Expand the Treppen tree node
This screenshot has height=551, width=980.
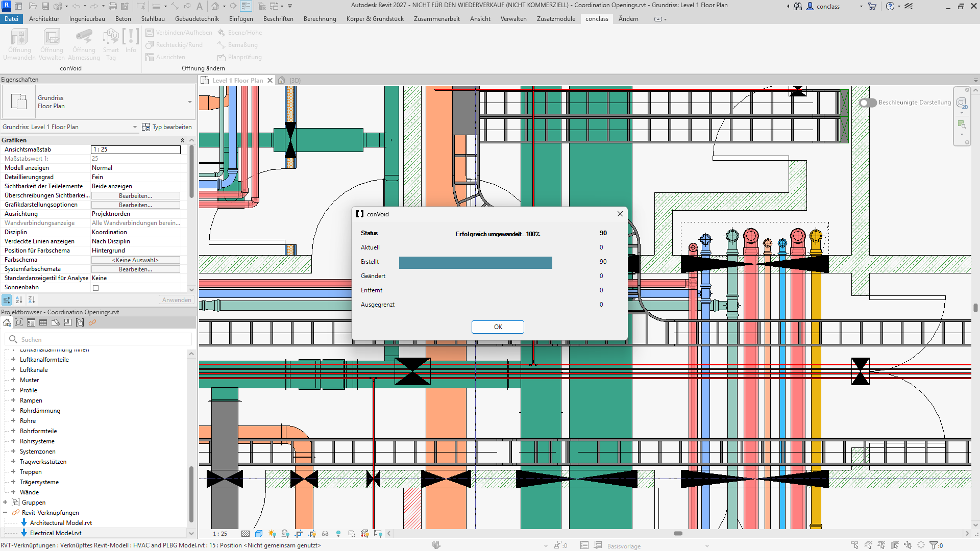pos(13,472)
